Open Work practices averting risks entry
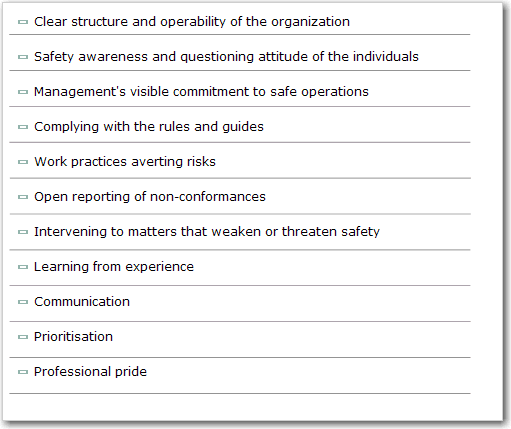511x429 pixels. point(125,162)
